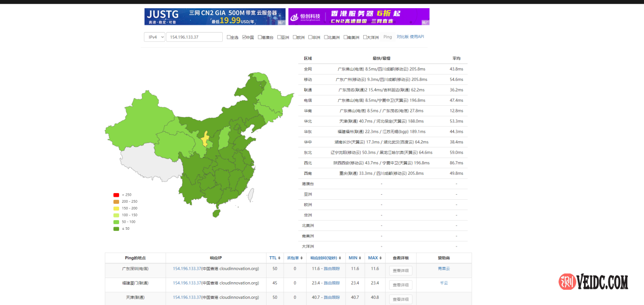Click the IP address input field

click(194, 37)
